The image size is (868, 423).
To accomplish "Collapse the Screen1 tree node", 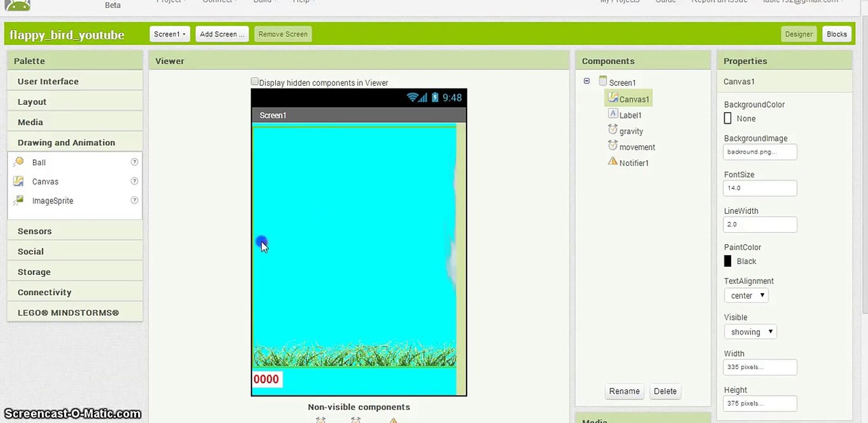I will pyautogui.click(x=586, y=81).
